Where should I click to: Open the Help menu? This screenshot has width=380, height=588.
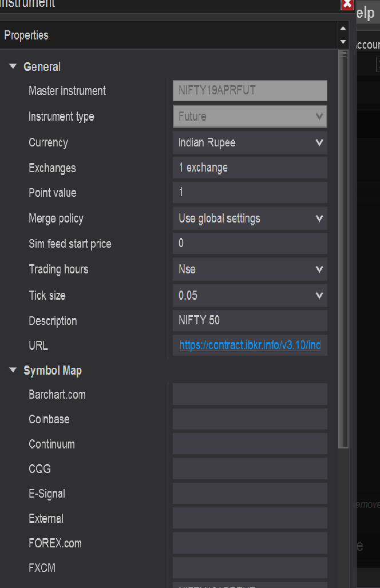[366, 14]
